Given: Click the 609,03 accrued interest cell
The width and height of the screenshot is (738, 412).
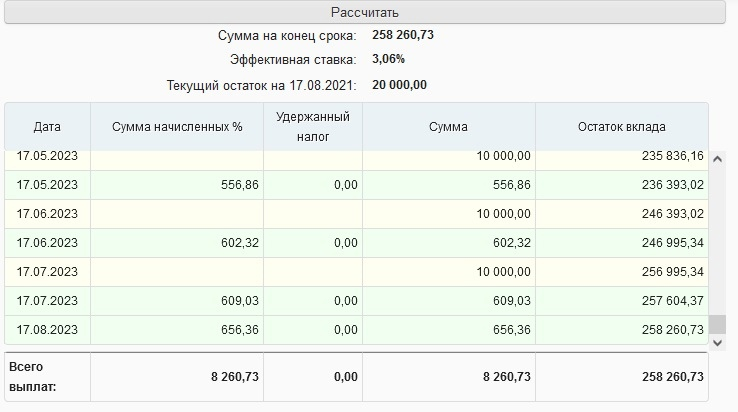Looking at the screenshot, I should coord(177,301).
